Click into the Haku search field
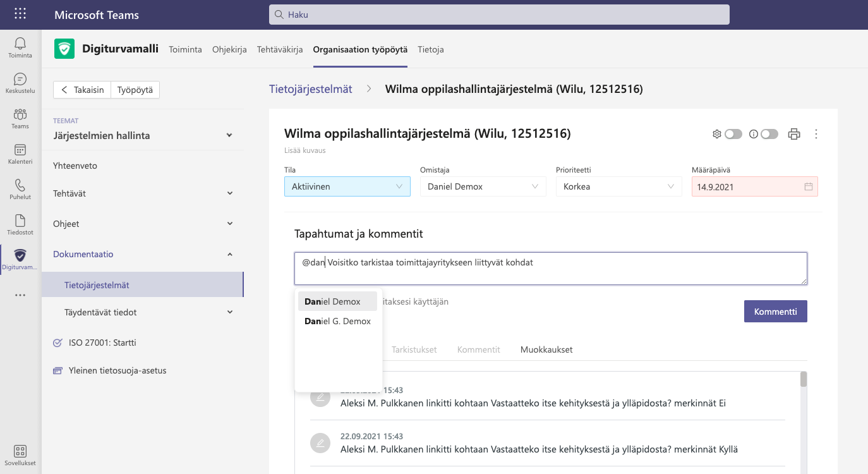Screen dimensions: 868x474 coord(499,14)
